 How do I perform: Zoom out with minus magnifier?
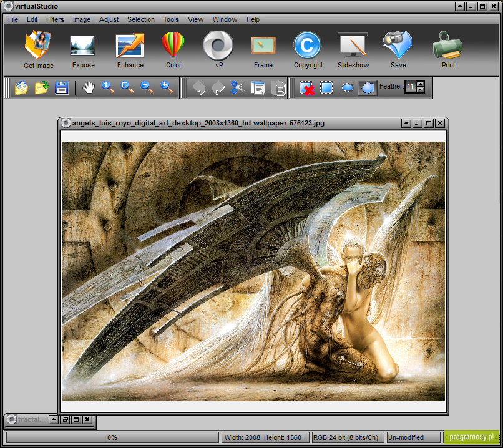(147, 87)
